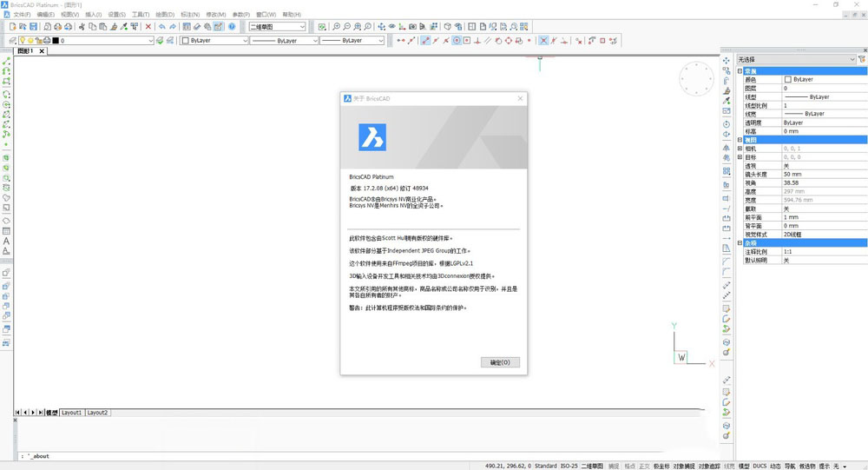Click the Zoom In magnifier icon
This screenshot has height=470, width=868.
click(x=336, y=27)
